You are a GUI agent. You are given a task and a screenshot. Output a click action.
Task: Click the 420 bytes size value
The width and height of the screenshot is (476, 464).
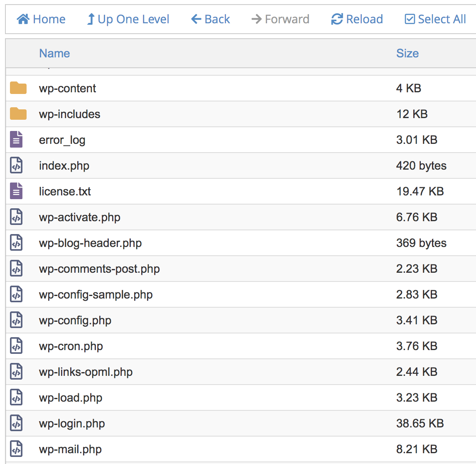tap(421, 165)
